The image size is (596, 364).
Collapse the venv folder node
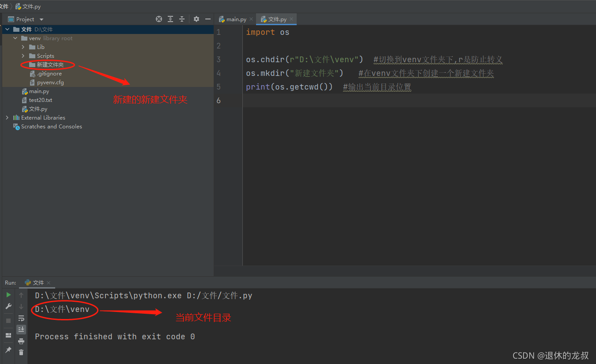pyautogui.click(x=15, y=38)
